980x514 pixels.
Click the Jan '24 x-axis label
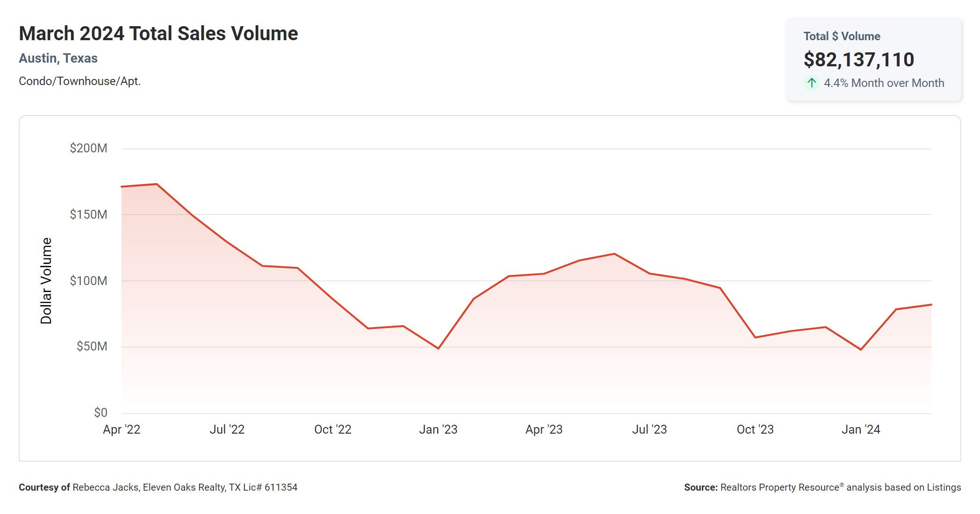pos(861,429)
